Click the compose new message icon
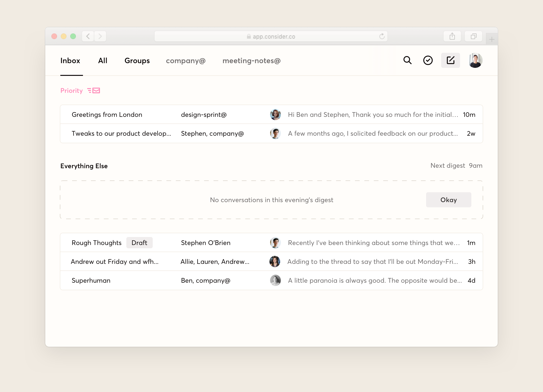The height and width of the screenshot is (392, 543). coord(450,60)
